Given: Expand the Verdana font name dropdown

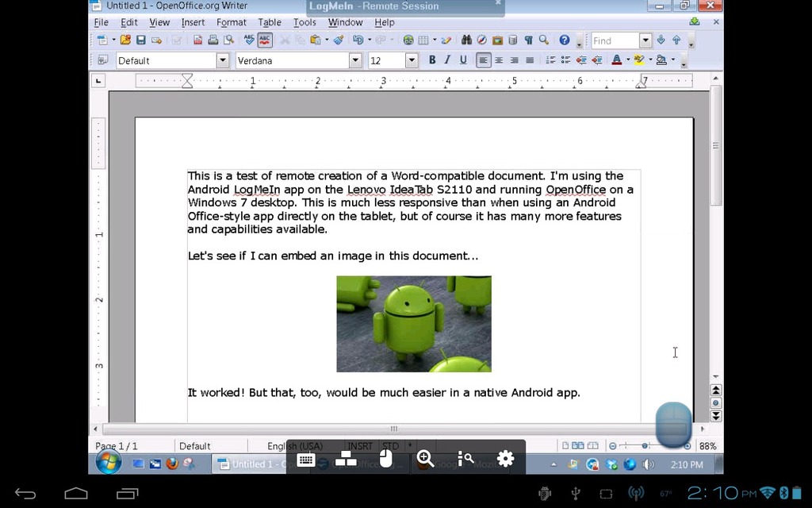Looking at the screenshot, I should point(355,60).
